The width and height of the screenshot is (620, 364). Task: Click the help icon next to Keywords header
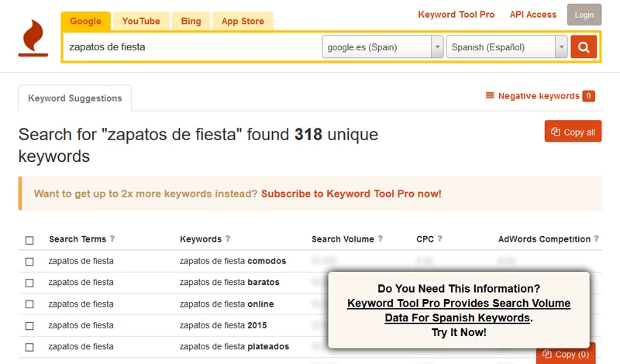tap(228, 239)
